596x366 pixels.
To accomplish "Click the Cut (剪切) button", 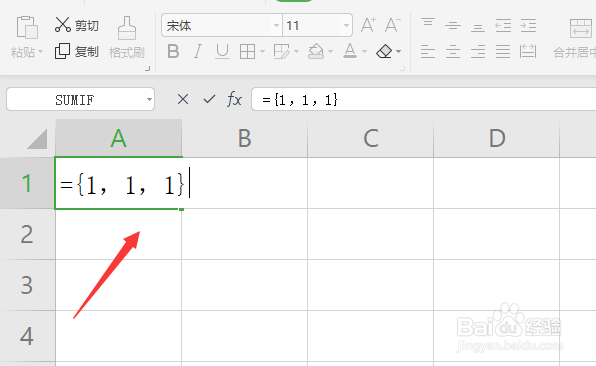I will pos(77,25).
